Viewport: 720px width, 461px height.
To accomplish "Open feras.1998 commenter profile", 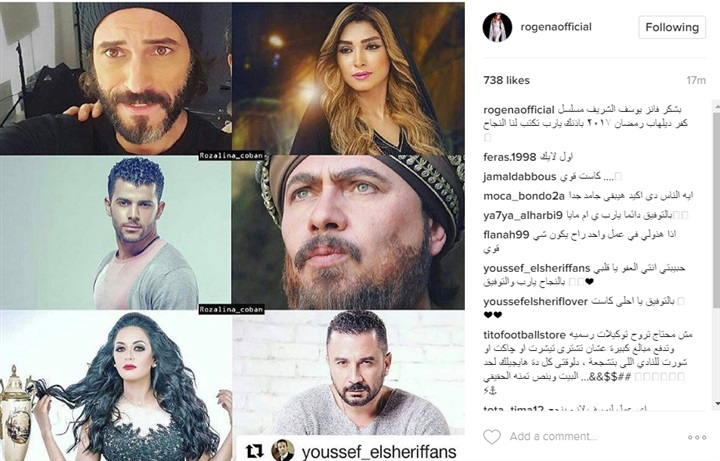I will pyautogui.click(x=510, y=157).
